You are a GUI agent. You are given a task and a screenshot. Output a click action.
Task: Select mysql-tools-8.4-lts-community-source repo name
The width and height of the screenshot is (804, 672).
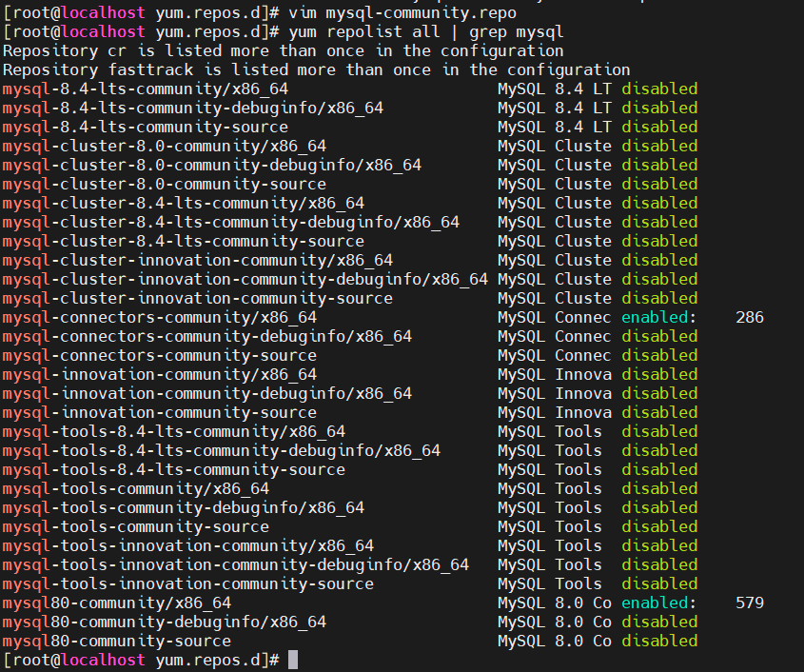pos(174,469)
